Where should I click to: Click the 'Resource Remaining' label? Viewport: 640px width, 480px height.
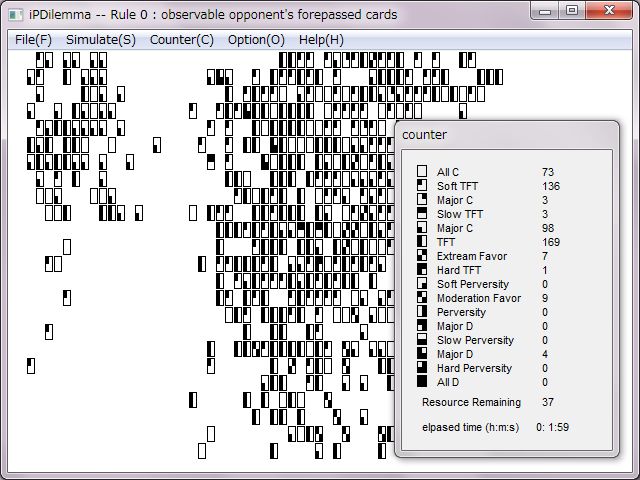[471, 402]
